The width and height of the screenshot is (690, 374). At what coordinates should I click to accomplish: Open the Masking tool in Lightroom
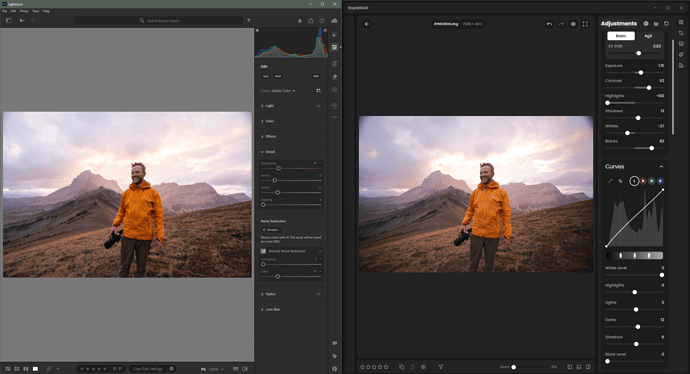coord(334,90)
